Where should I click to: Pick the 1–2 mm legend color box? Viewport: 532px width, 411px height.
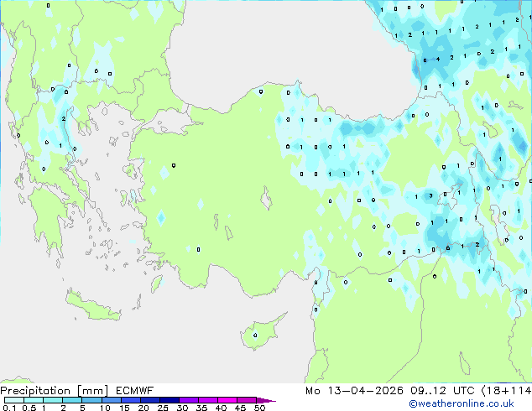pyautogui.click(x=53, y=400)
